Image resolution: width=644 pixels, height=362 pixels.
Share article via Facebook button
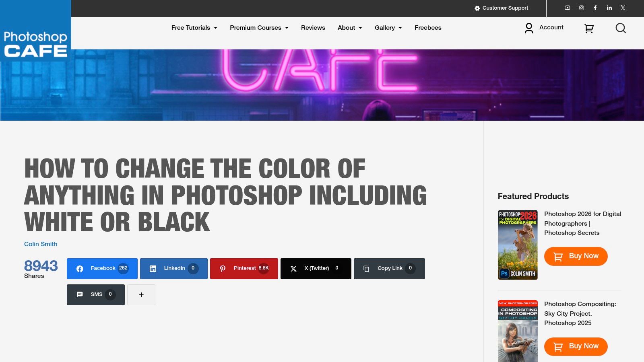click(x=102, y=269)
